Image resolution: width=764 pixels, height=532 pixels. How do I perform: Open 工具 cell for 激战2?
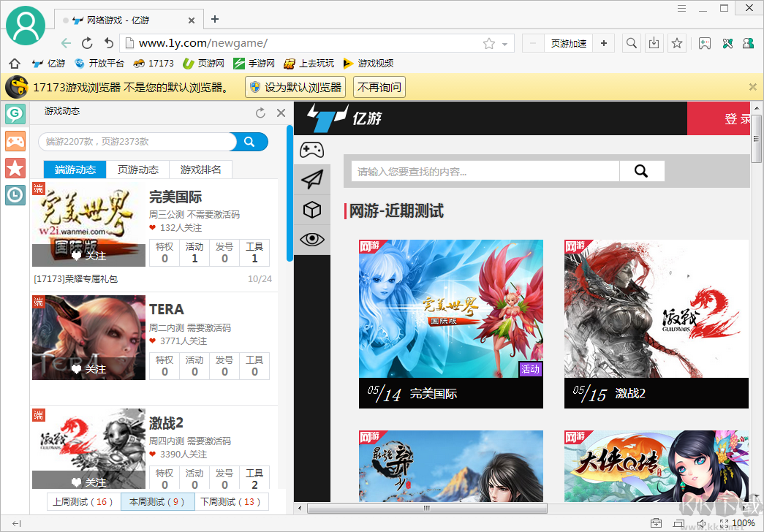(254, 479)
